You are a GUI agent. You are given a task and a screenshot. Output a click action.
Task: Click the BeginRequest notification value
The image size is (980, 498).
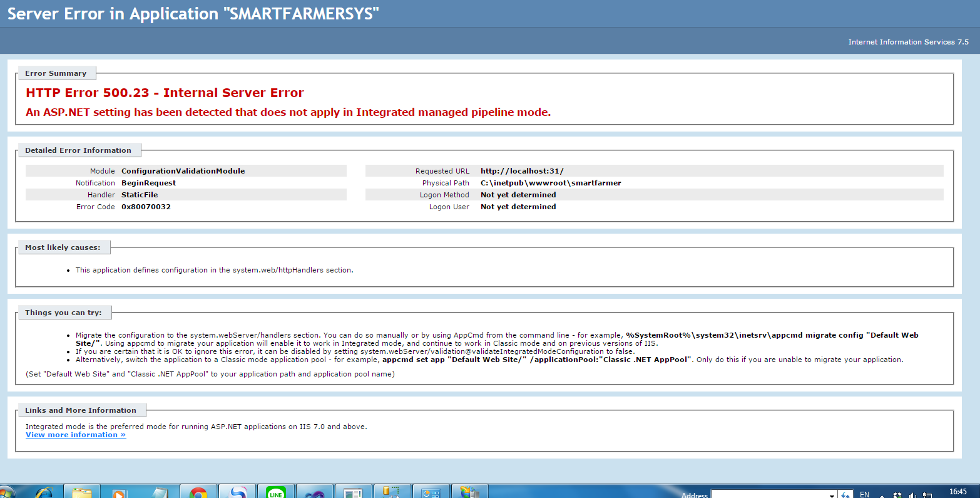148,183
